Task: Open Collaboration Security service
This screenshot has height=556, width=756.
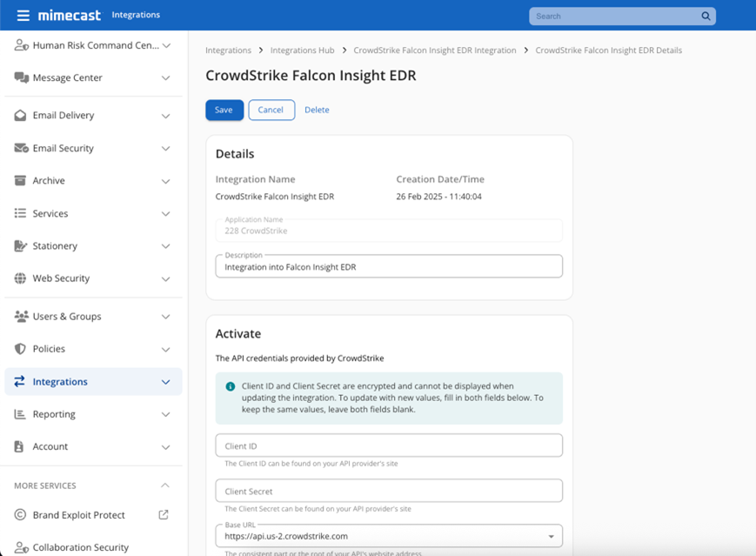Action: click(x=81, y=547)
